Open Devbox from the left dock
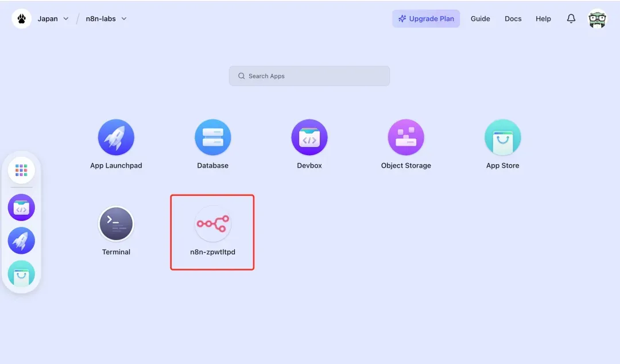The image size is (620, 364). tap(21, 208)
